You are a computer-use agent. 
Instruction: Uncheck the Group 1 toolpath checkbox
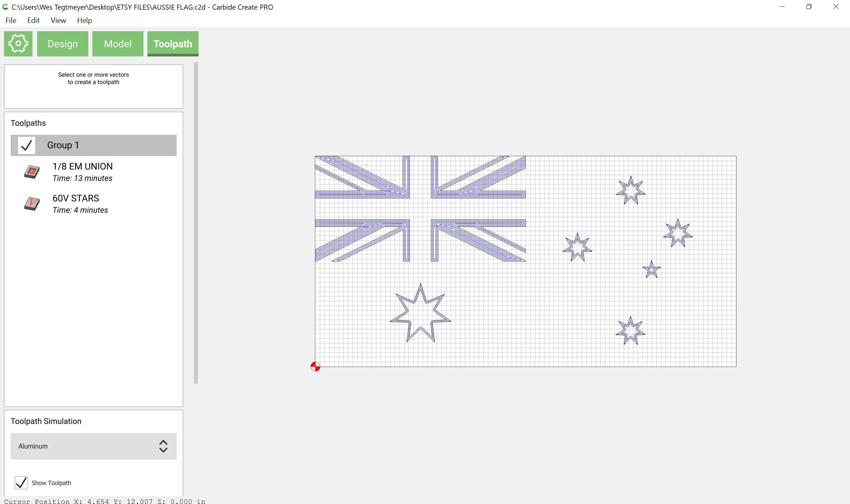[26, 145]
